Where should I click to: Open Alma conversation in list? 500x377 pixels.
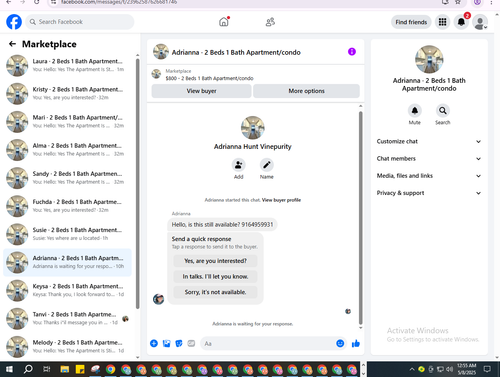67,150
